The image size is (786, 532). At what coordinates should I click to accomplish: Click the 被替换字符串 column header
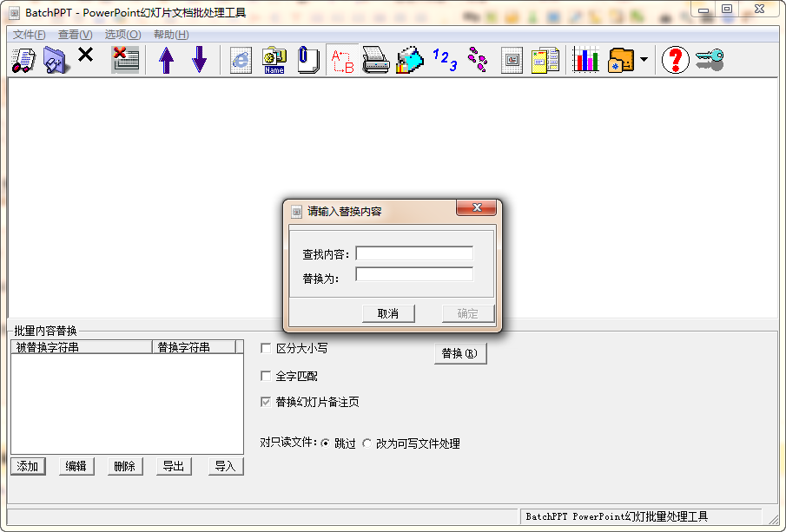82,347
